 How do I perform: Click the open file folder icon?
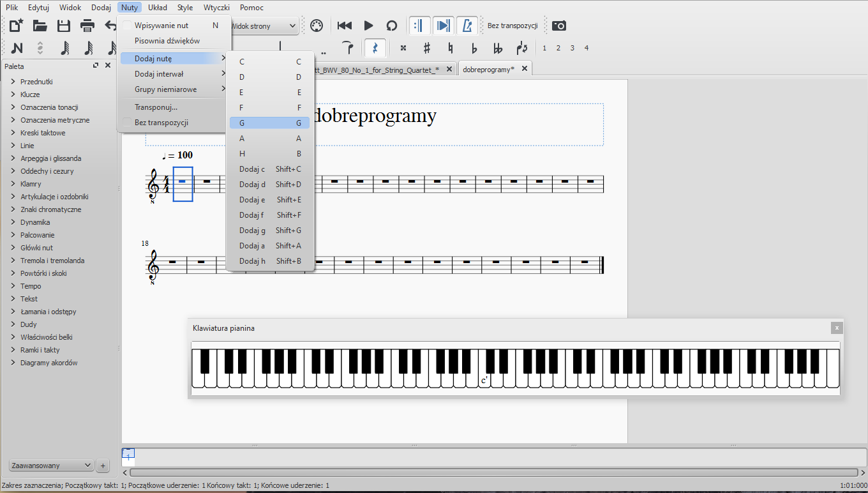click(40, 26)
